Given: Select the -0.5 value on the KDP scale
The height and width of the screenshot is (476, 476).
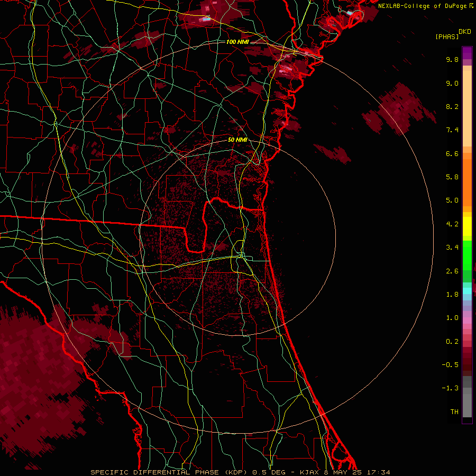Looking at the screenshot, I should click(450, 365).
